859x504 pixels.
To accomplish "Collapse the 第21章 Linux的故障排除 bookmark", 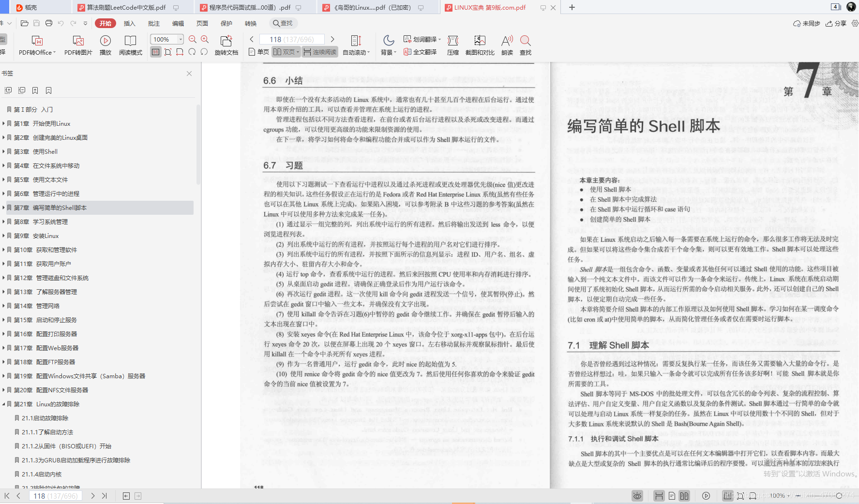I will coord(3,404).
